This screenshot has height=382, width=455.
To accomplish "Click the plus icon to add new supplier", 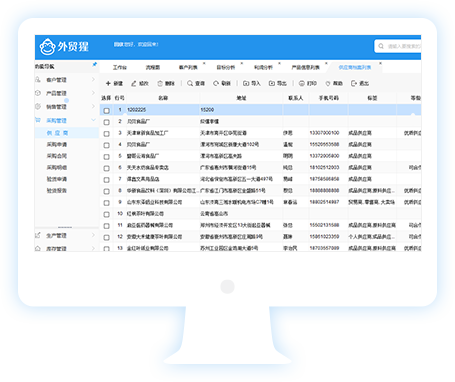I will (x=108, y=83).
